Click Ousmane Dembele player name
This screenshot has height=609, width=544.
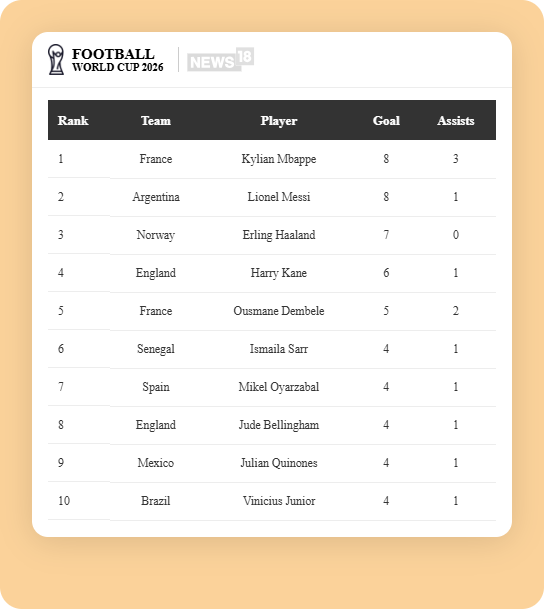[x=279, y=311]
